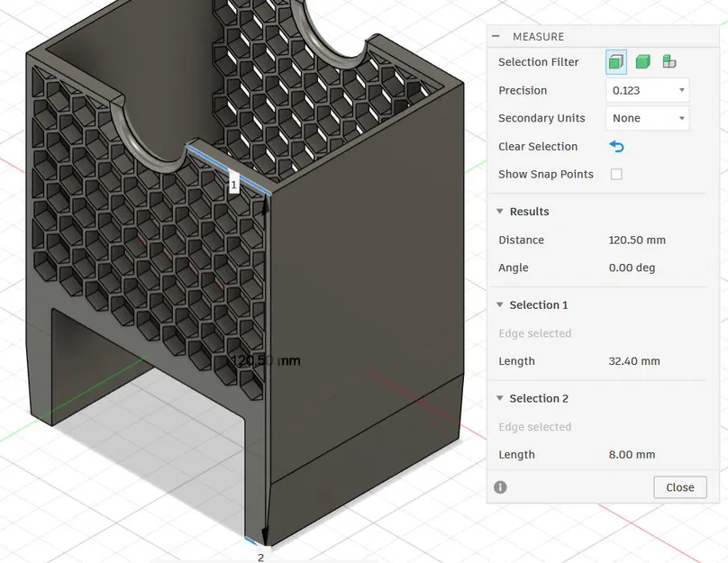Image resolution: width=728 pixels, height=563 pixels.
Task: Click selection marker 1 on the model
Action: coord(233,185)
